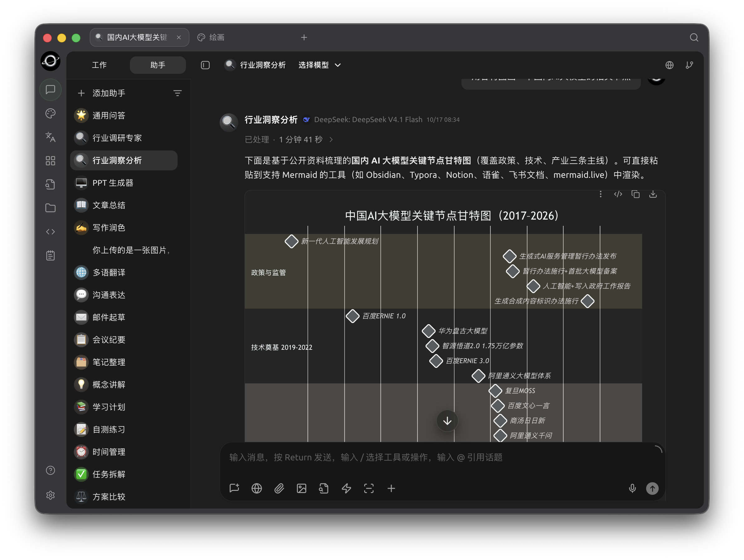View the Mermaid chart source code
Viewport: 744px width, 560px height.
point(618,194)
